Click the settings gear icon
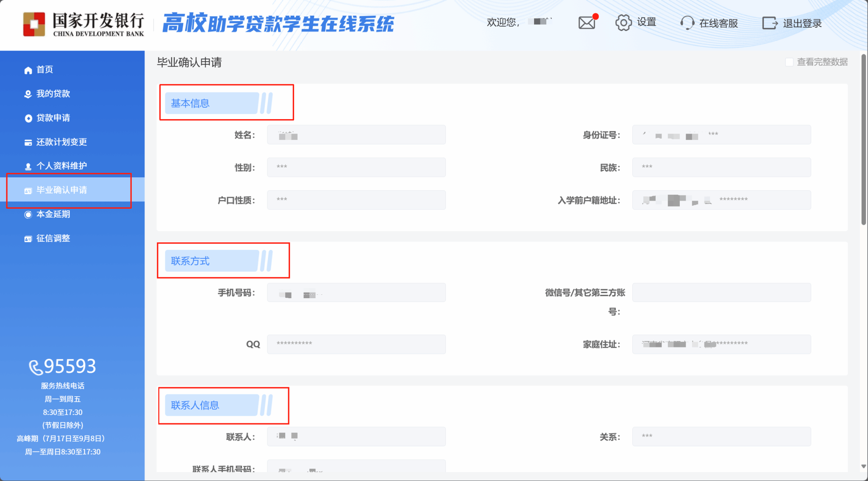This screenshot has width=868, height=481. point(623,22)
